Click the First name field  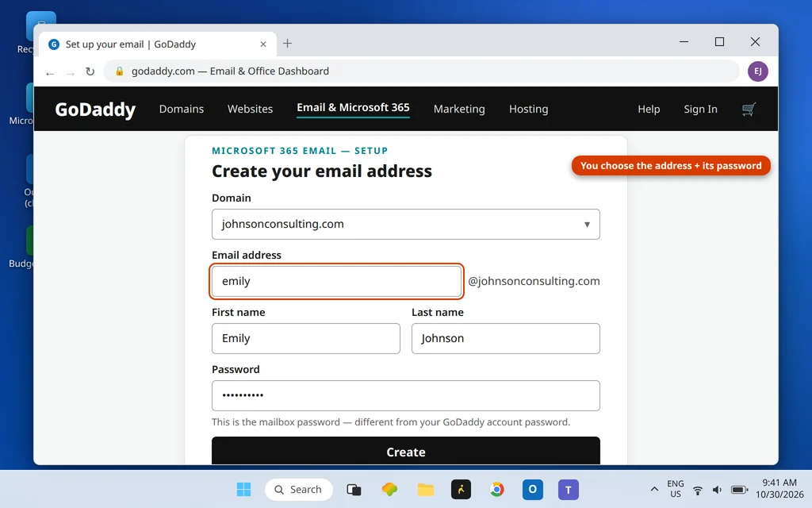pyautogui.click(x=305, y=338)
